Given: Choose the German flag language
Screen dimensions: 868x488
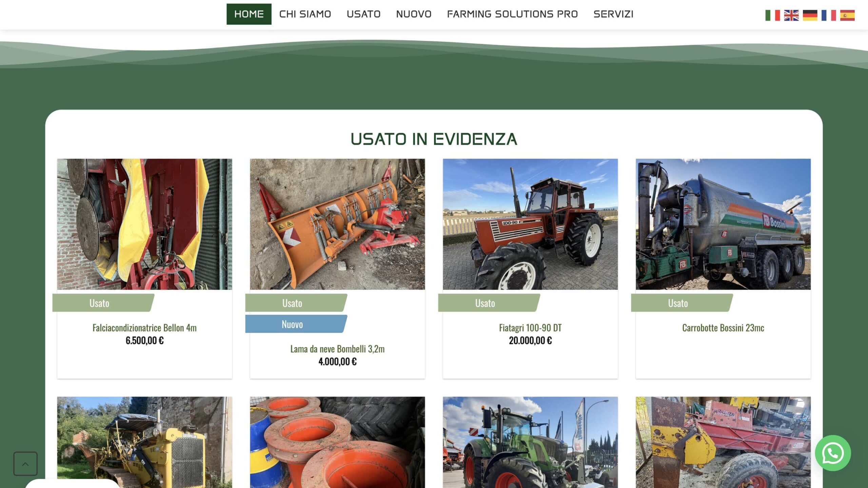Looking at the screenshot, I should coord(810,15).
